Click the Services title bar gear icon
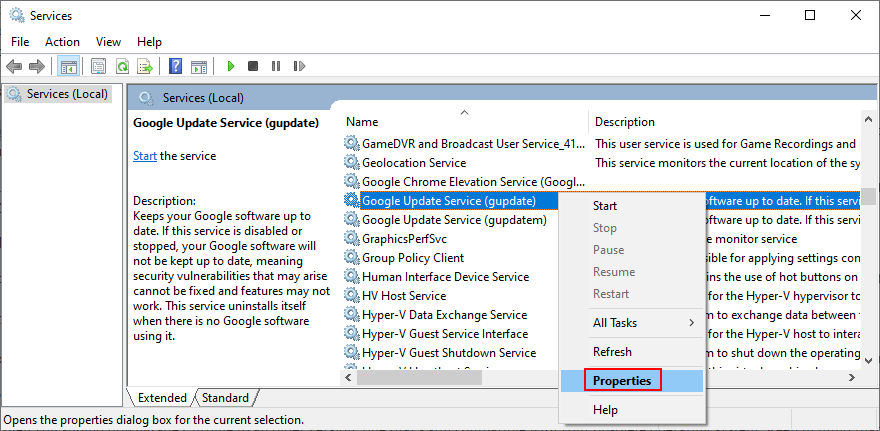 tap(17, 16)
